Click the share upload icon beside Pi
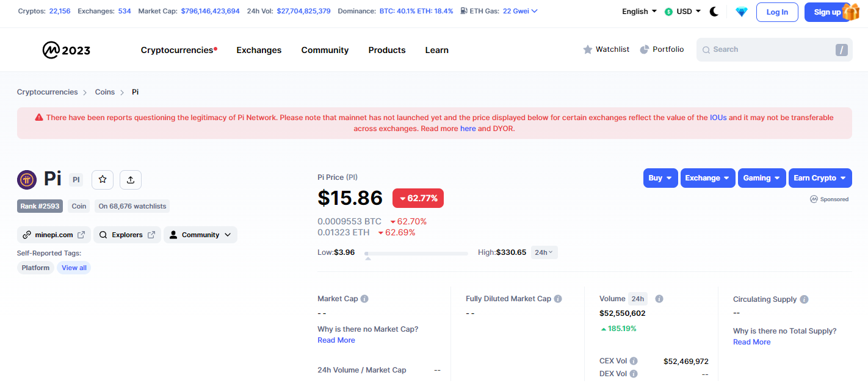Image resolution: width=868 pixels, height=389 pixels. tap(131, 179)
